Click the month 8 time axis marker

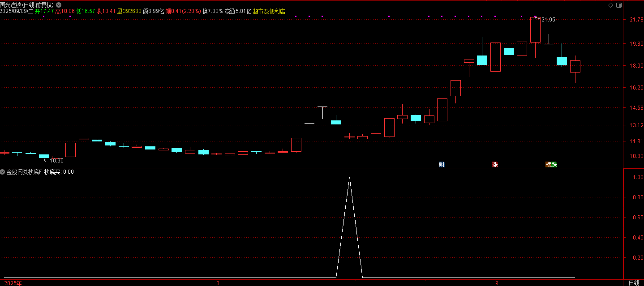click(x=218, y=283)
